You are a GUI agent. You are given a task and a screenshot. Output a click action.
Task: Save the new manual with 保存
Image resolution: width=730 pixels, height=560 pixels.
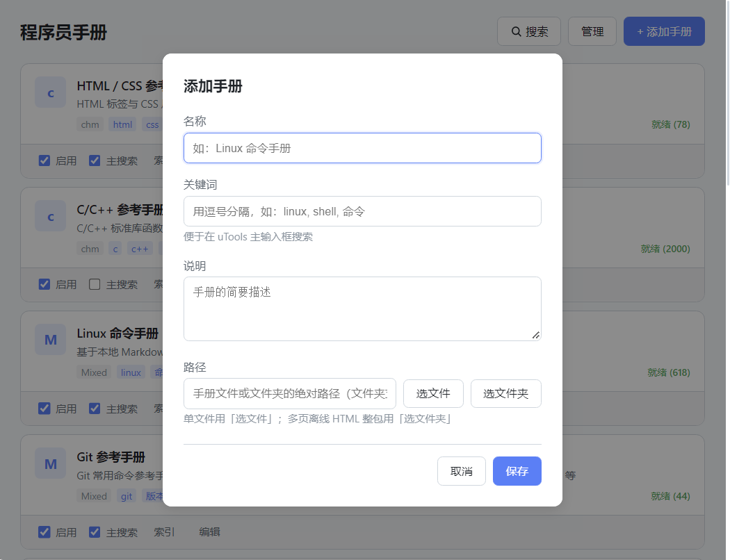[x=517, y=471]
